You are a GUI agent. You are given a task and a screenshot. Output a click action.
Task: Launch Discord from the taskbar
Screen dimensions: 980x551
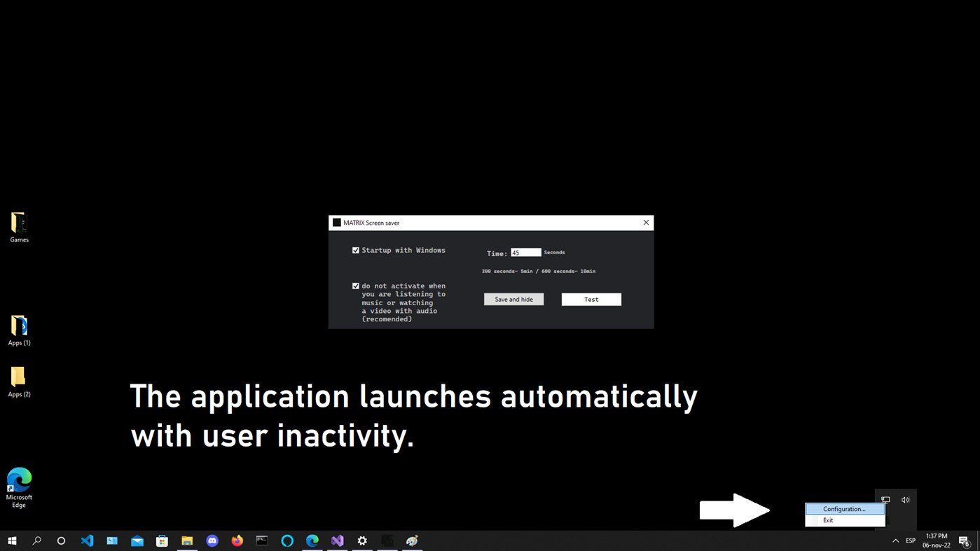pos(212,540)
